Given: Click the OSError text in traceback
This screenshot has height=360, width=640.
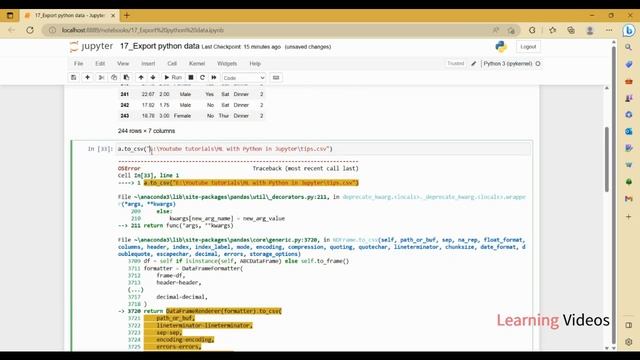Looking at the screenshot, I should click(129, 168).
